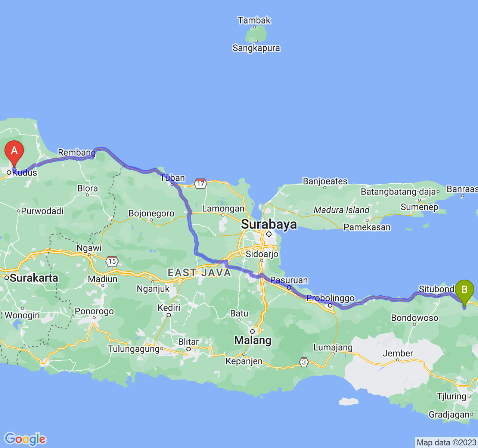478x448 pixels.
Task: Click the green marker B pin
Action: click(465, 293)
